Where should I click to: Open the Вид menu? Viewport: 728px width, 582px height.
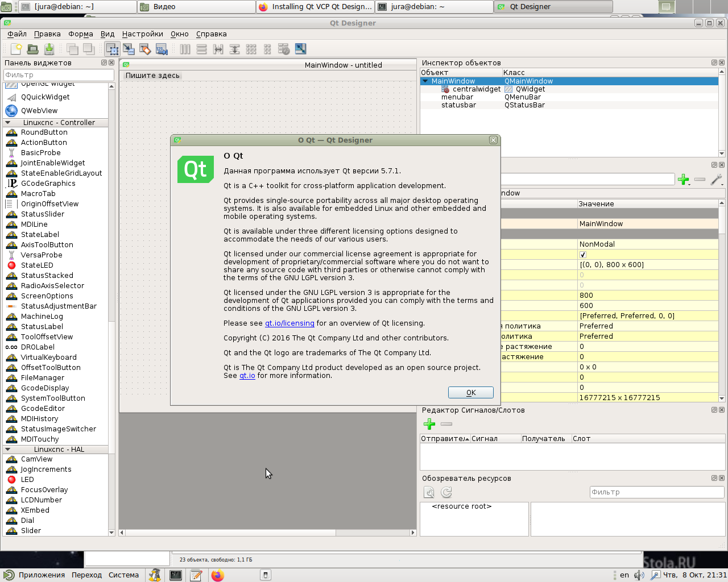[x=107, y=34]
